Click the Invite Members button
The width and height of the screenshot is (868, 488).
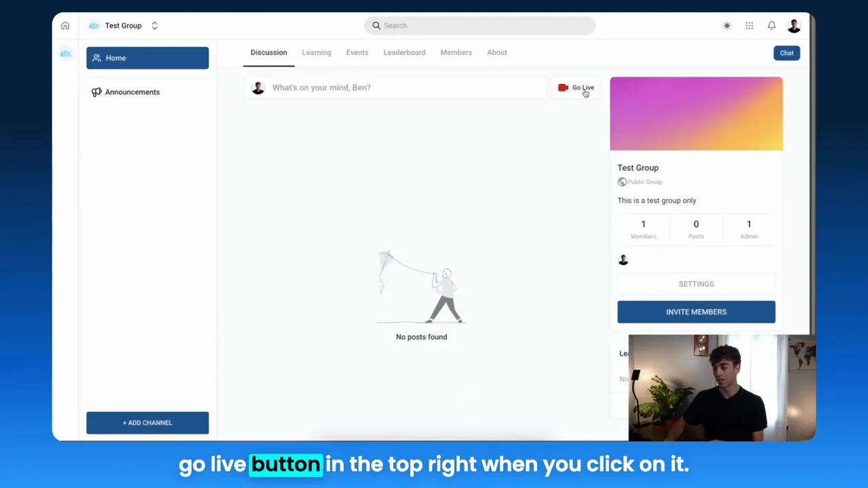pos(696,312)
